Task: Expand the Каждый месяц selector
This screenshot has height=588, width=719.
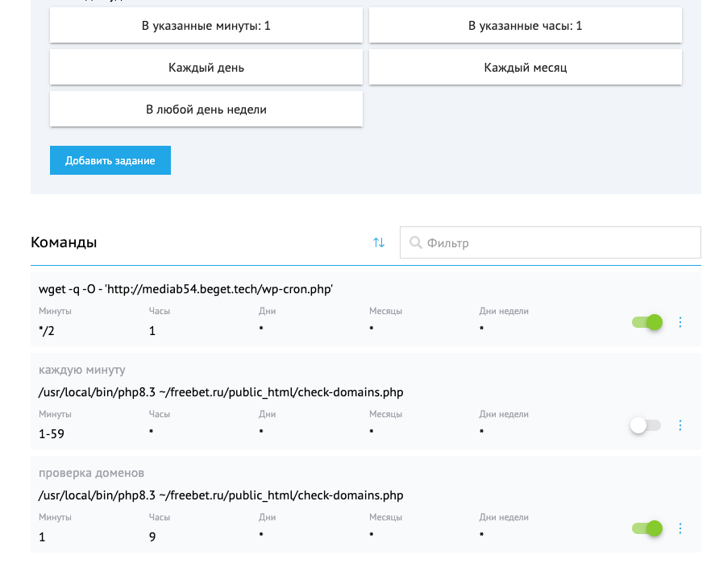Action: click(526, 68)
